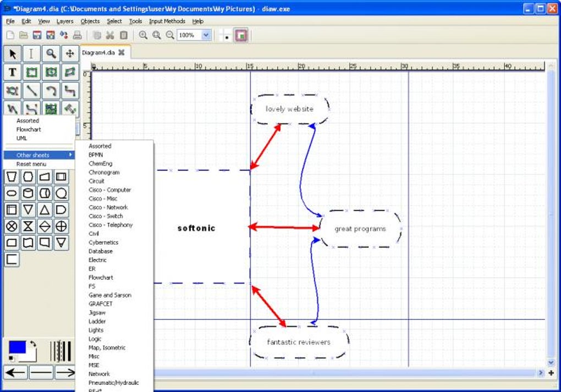Choose the Arc tool
The width and height of the screenshot is (561, 392).
[51, 91]
